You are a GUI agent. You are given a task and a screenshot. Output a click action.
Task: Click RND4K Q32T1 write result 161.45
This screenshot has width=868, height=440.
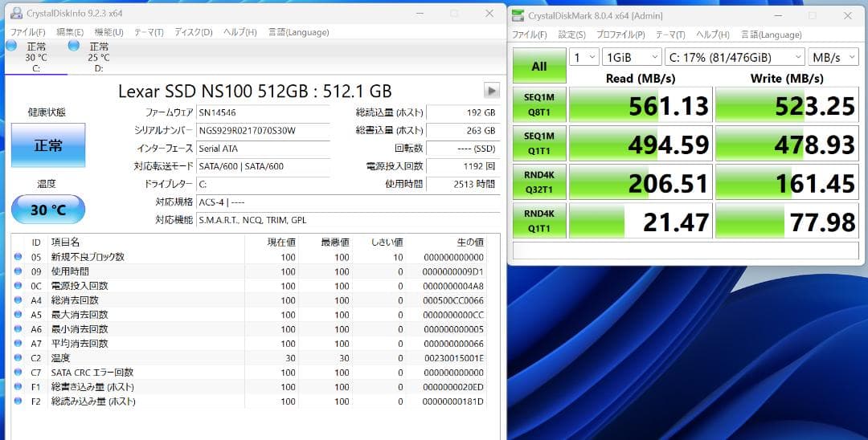coord(787,182)
